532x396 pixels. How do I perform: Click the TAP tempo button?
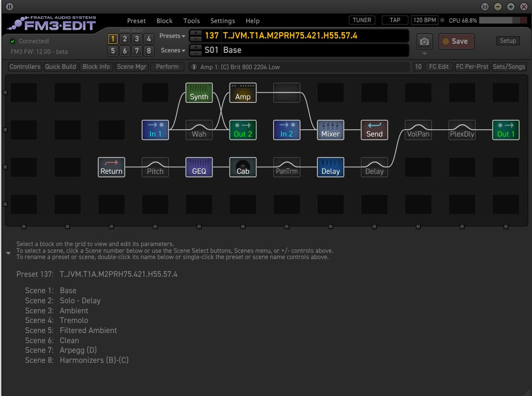395,20
